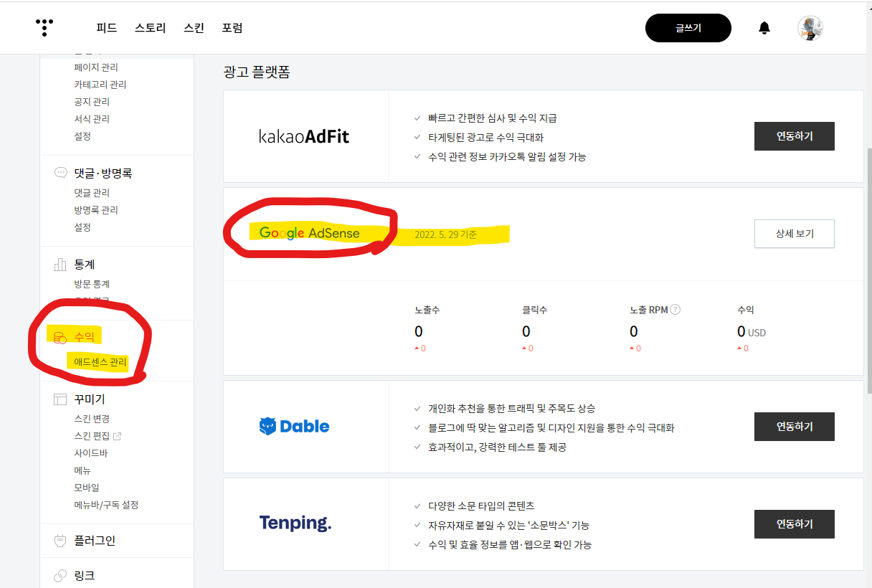Screen dimensions: 872x588
Task: Click the 2022. 5. 29 기준 date text
Action: point(446,234)
